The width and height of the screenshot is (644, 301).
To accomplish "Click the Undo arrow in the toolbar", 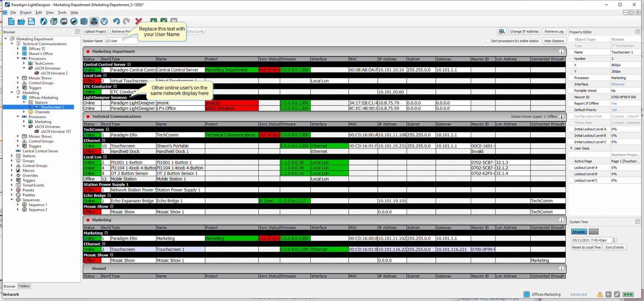I will tap(116, 21).
